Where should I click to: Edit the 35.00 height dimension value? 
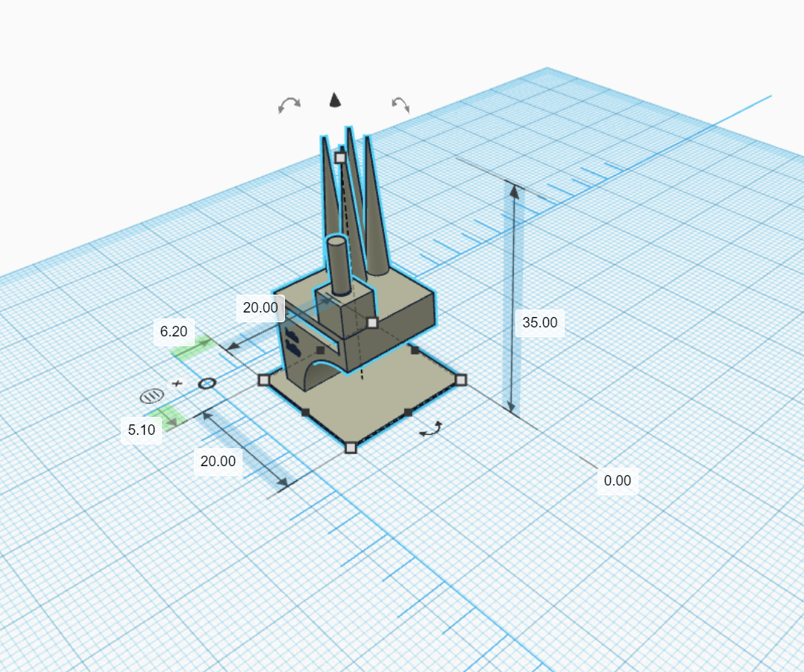540,322
